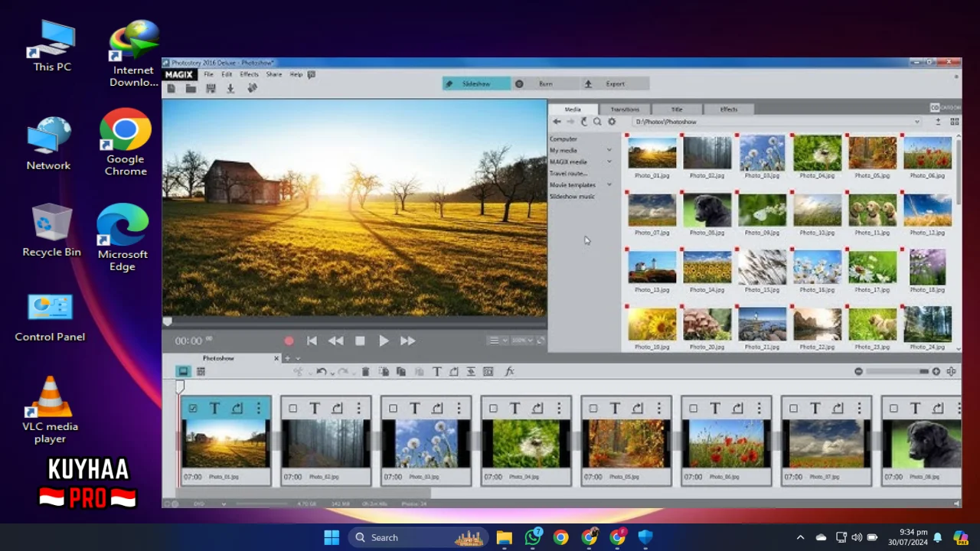Open the preview zoom percentage dropdown

(522, 341)
